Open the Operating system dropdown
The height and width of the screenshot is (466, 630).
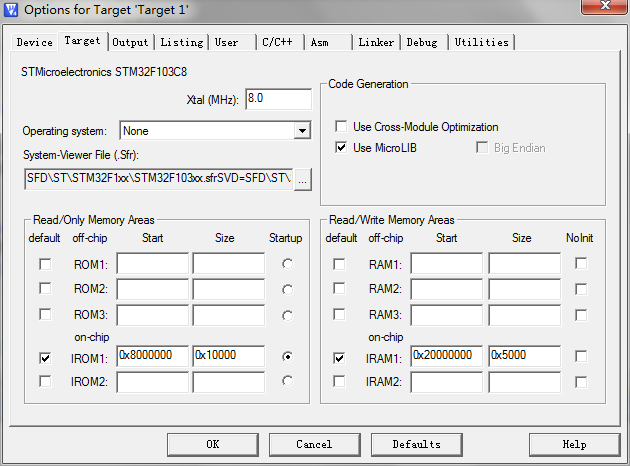click(302, 131)
